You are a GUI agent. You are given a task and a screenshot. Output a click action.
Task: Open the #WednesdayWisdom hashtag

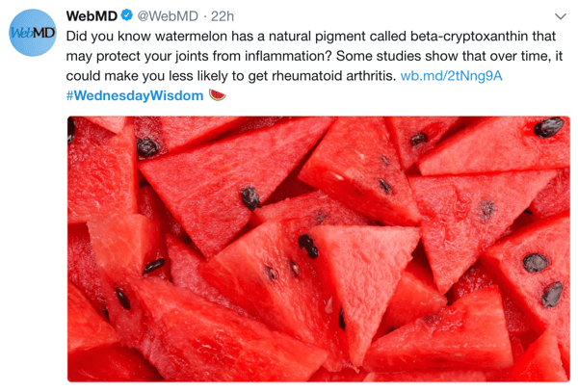[135, 95]
